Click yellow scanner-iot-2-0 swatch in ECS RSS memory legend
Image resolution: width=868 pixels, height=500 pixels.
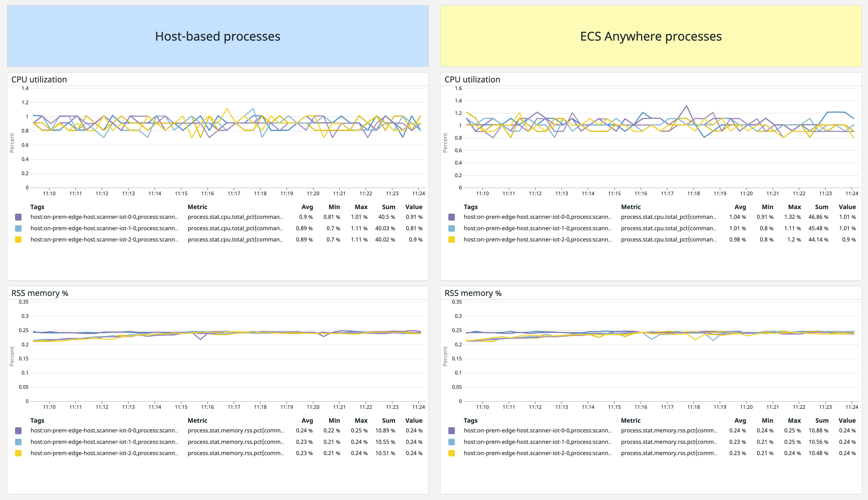click(452, 453)
